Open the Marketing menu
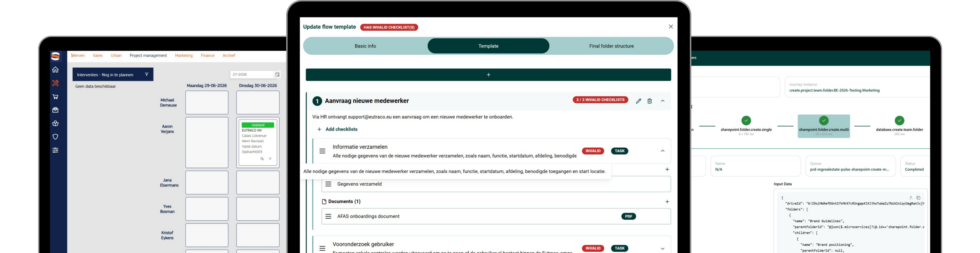Screen dimensions: 980x253 coord(184,55)
